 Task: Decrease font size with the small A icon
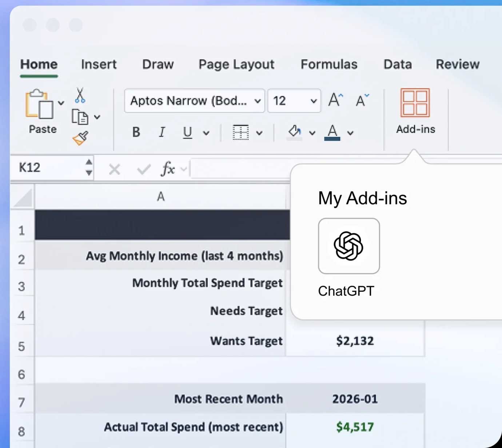362,100
